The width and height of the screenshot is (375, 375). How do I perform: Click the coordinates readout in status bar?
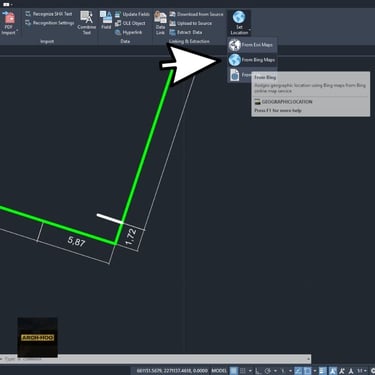pyautogui.click(x=172, y=371)
